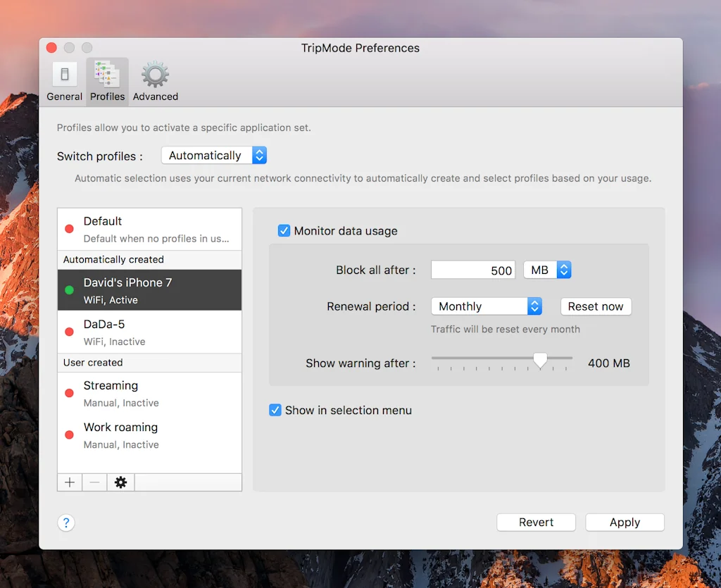Viewport: 721px width, 588px height.
Task: Open the Switch profiles dropdown
Action: coord(213,155)
